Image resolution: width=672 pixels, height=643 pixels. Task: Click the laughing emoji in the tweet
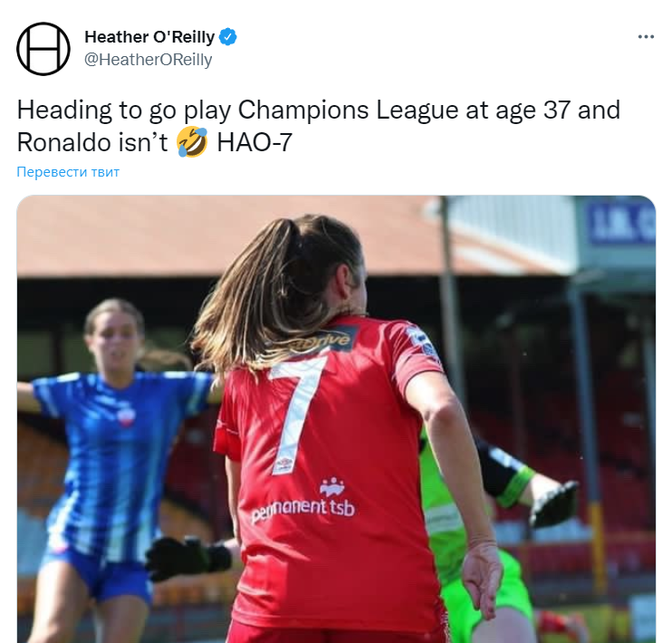[192, 142]
